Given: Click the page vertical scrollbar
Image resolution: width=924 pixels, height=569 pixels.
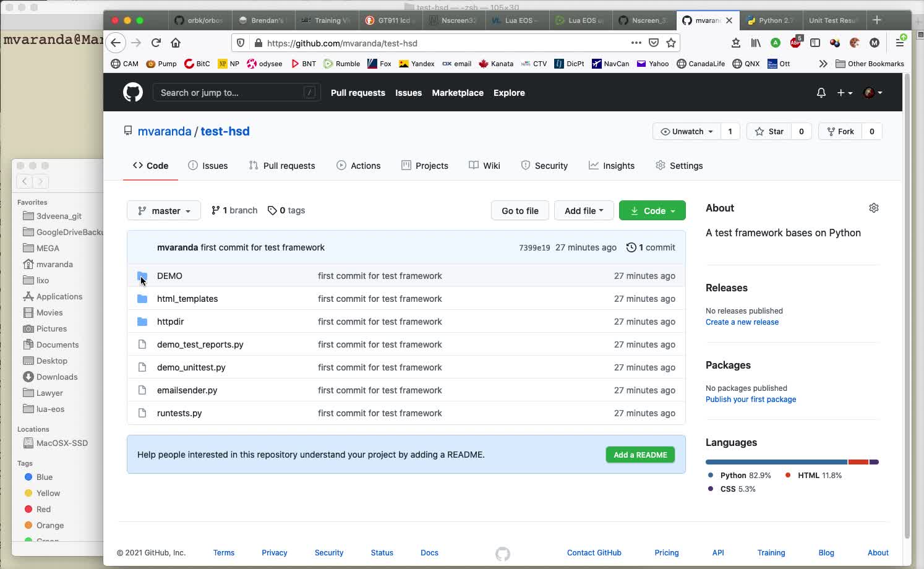Looking at the screenshot, I should (x=907, y=306).
